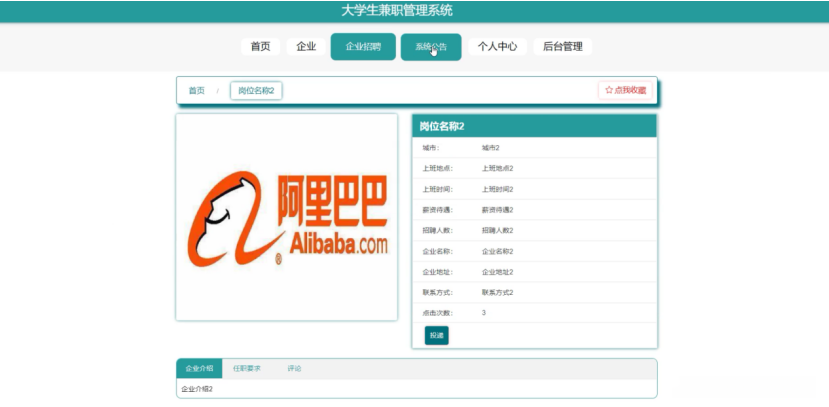The width and height of the screenshot is (829, 407).
Task: Click the Alibaba company logo image
Action: [x=288, y=218]
